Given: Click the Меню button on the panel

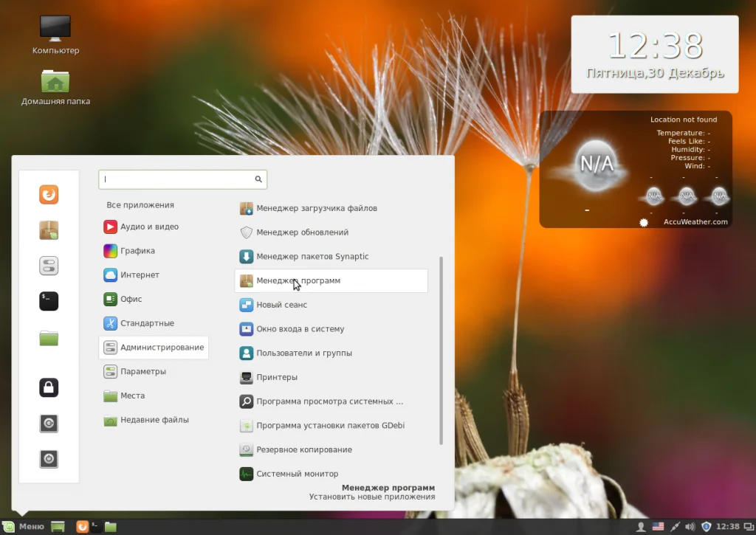Looking at the screenshot, I should (x=24, y=526).
